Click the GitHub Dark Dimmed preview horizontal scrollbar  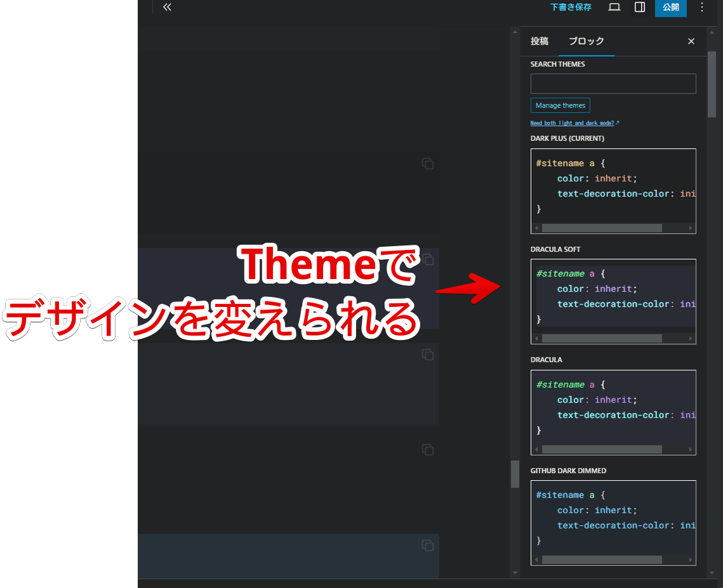click(602, 560)
